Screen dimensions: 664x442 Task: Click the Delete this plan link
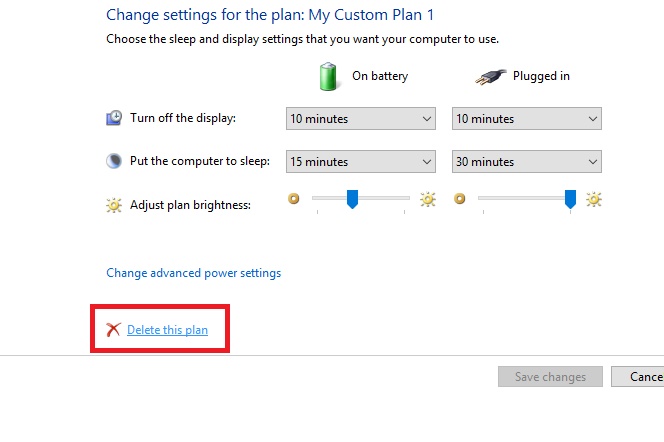point(167,330)
